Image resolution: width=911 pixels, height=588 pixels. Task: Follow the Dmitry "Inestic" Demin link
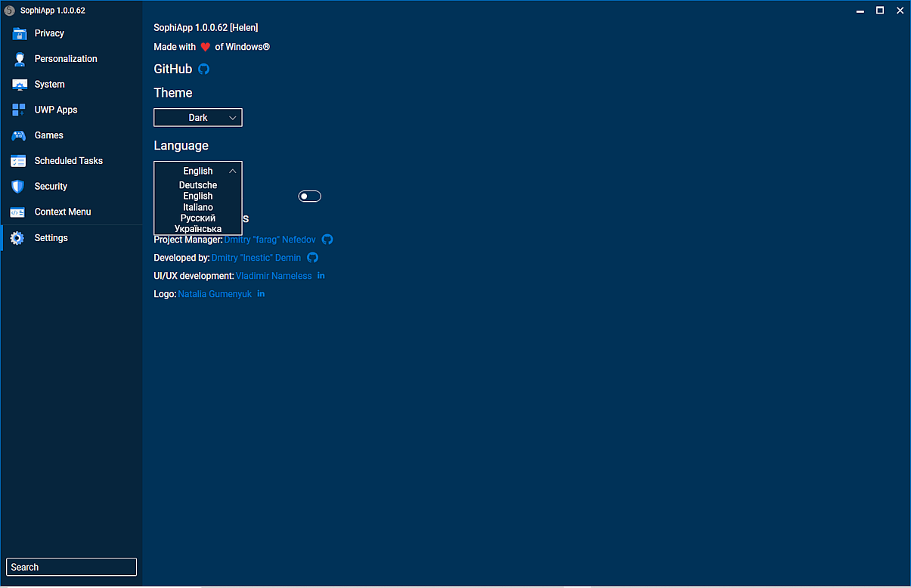pos(256,258)
